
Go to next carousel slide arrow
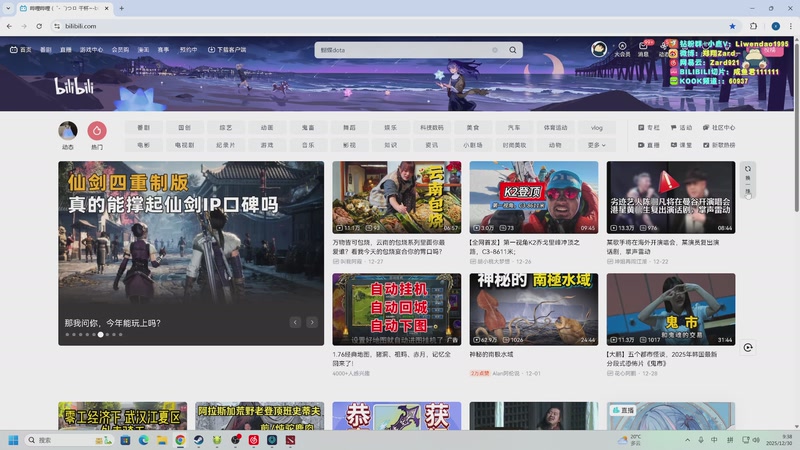tap(312, 322)
